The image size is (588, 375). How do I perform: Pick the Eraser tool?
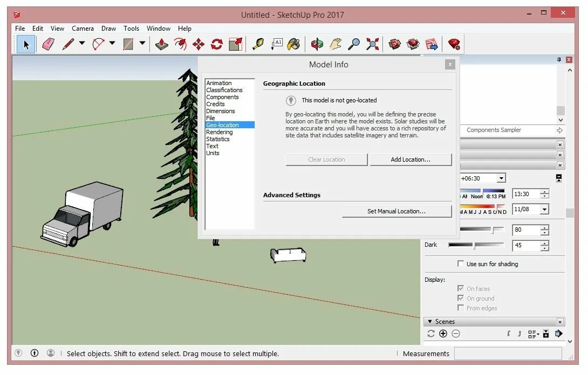click(x=49, y=45)
